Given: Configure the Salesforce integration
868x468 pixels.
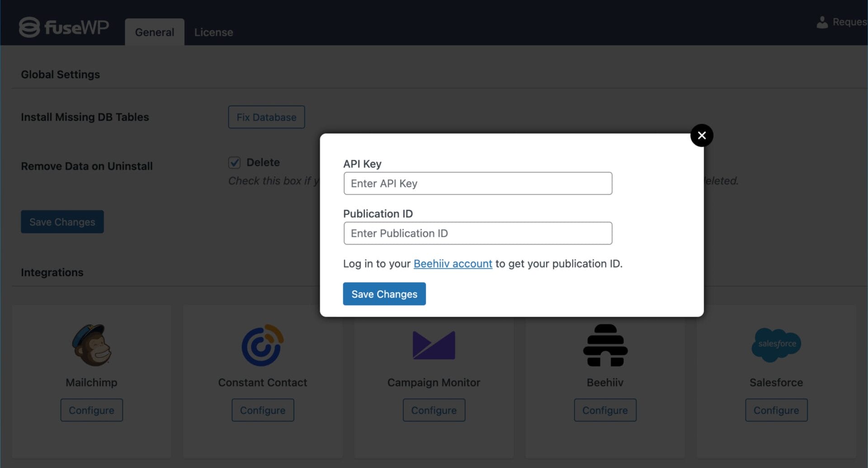Looking at the screenshot, I should [776, 410].
